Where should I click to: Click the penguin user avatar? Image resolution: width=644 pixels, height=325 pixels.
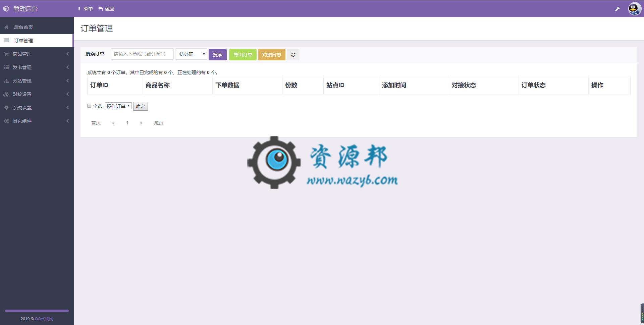coord(635,9)
